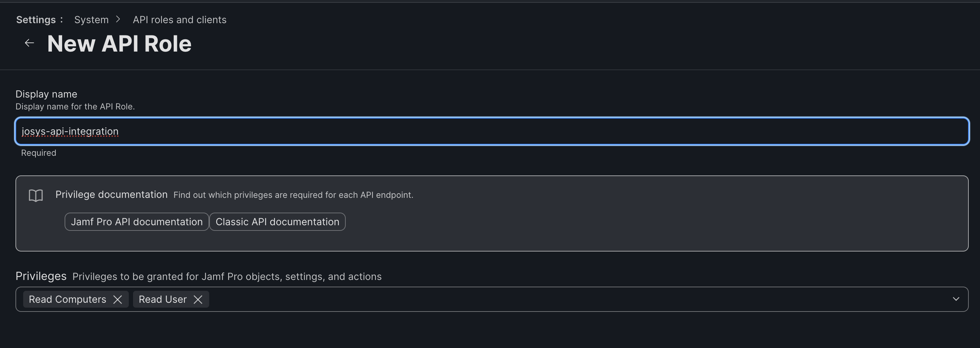980x348 pixels.
Task: Click the josys-api-integration text in field
Action: [70, 132]
